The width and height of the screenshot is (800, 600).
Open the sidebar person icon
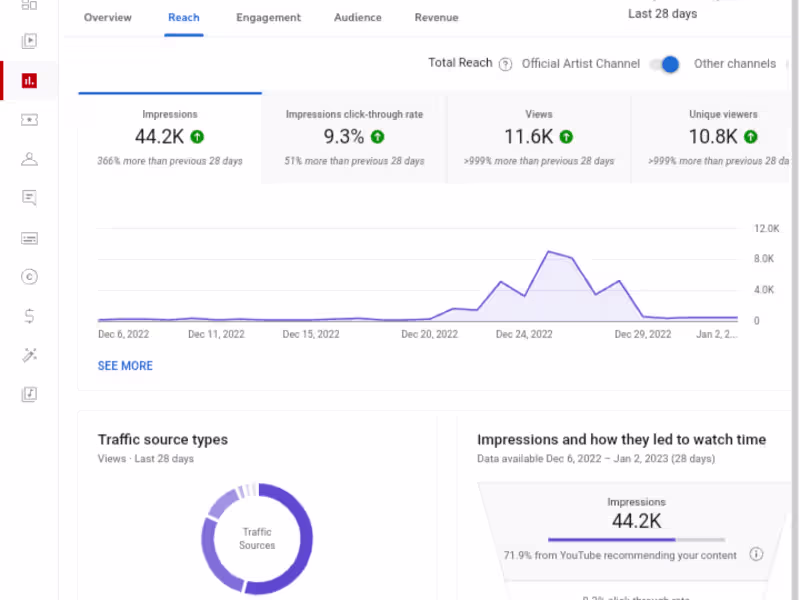pyautogui.click(x=29, y=159)
